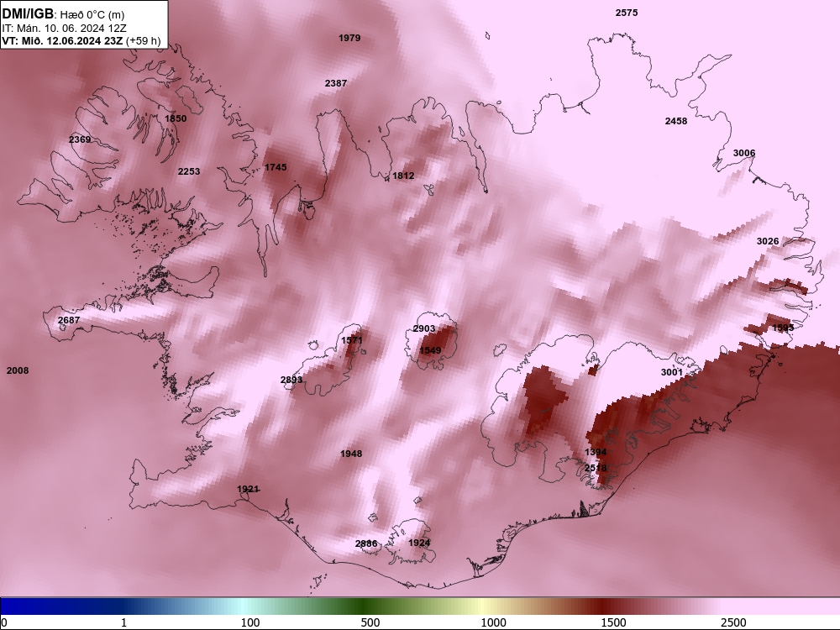The width and height of the screenshot is (840, 630).
Task: Click the 3001 height value
Action: point(672,372)
